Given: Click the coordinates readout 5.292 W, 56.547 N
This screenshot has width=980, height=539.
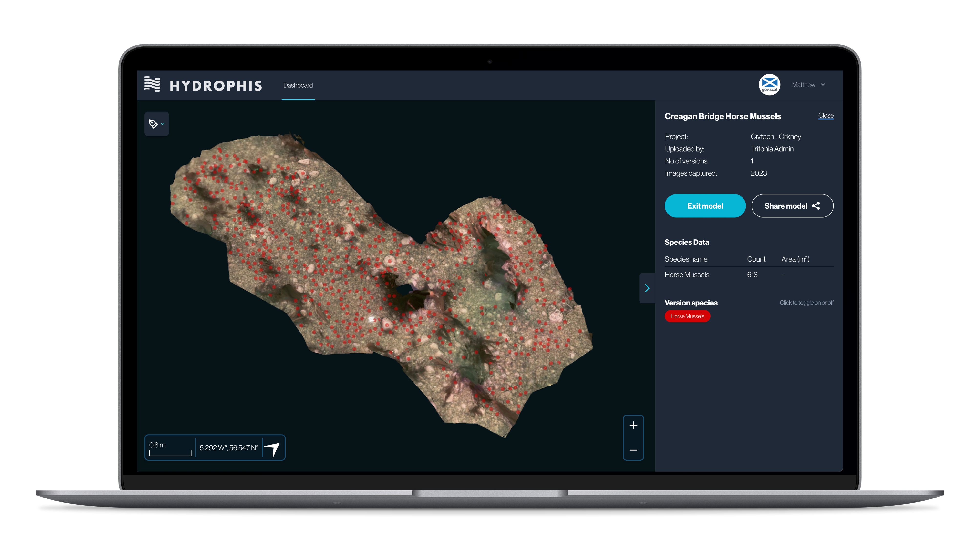Looking at the screenshot, I should 229,448.
